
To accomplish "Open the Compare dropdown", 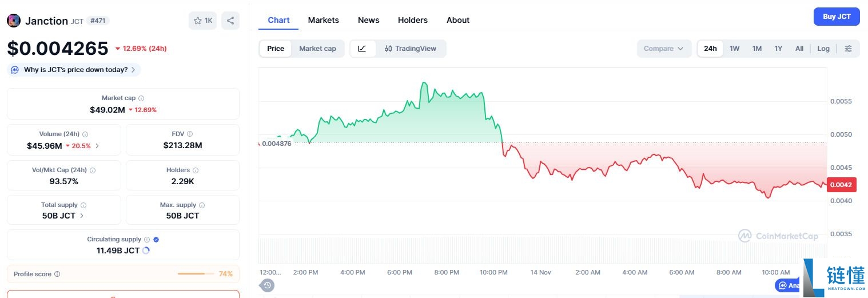I will point(663,49).
